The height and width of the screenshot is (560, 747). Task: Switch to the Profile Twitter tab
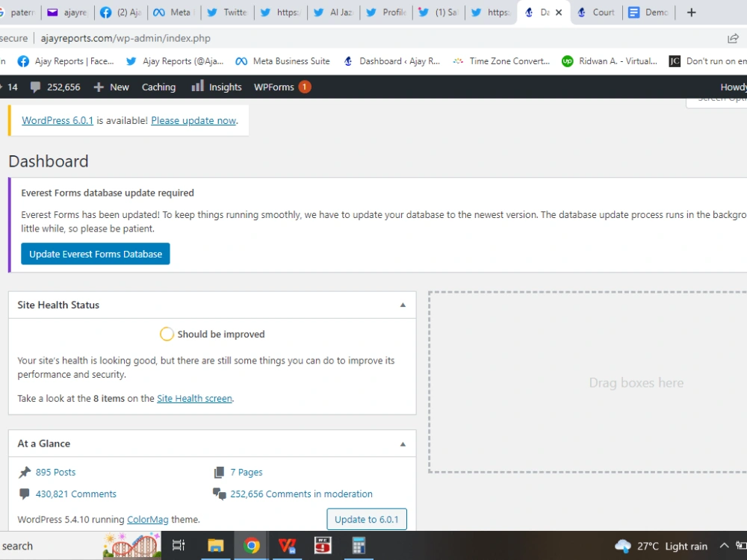pyautogui.click(x=386, y=13)
